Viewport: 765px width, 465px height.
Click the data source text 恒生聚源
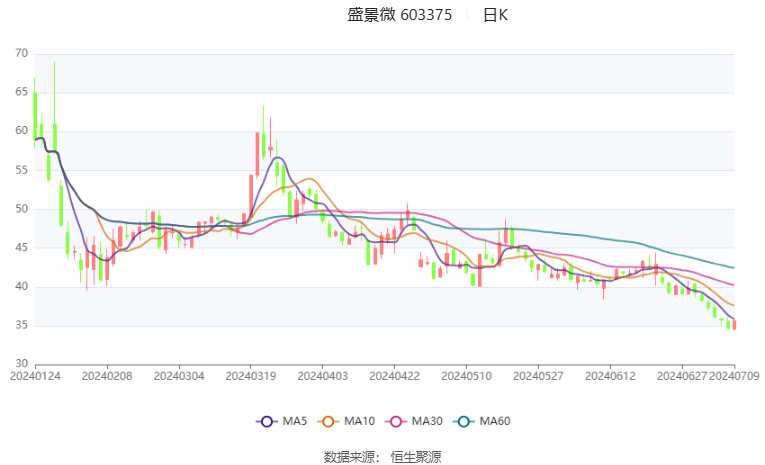pos(416,457)
